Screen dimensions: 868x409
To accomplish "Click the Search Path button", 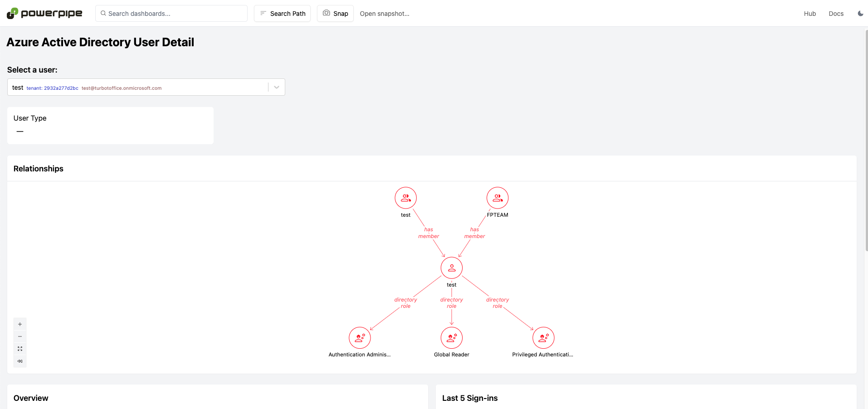I will tap(282, 14).
